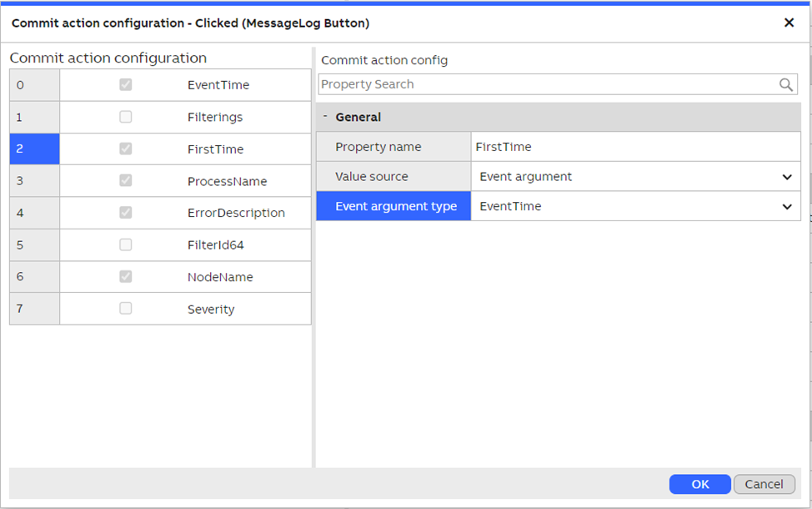Click the FirstTime name in the list
Image resolution: width=812 pixels, height=509 pixels.
215,149
